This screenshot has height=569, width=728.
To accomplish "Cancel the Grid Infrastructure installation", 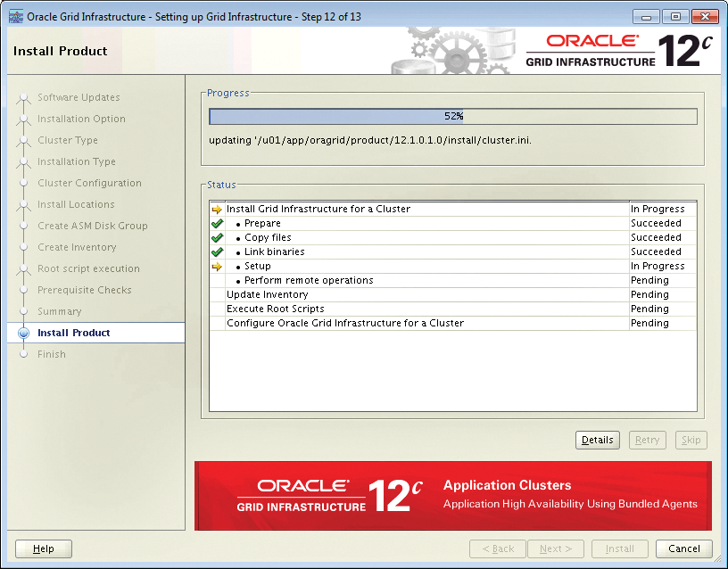I will [683, 548].
